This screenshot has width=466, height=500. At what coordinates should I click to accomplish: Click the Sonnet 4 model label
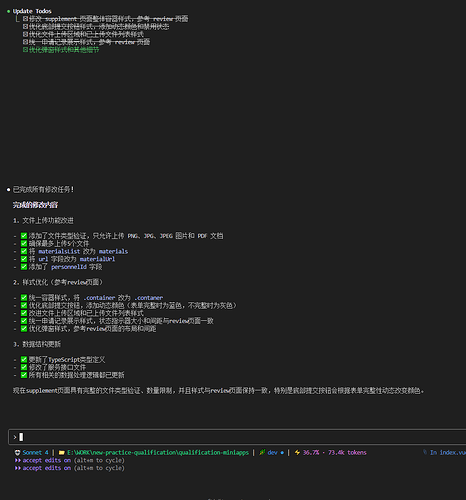pyautogui.click(x=35, y=452)
